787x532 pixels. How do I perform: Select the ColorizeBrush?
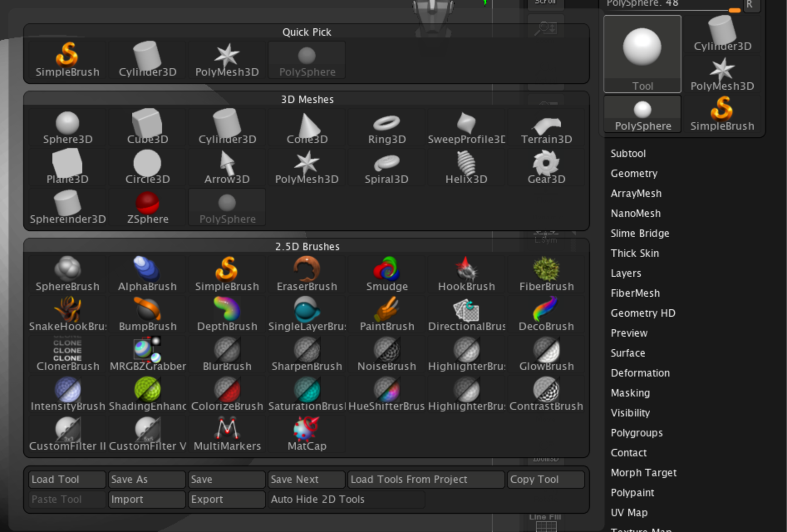227,394
